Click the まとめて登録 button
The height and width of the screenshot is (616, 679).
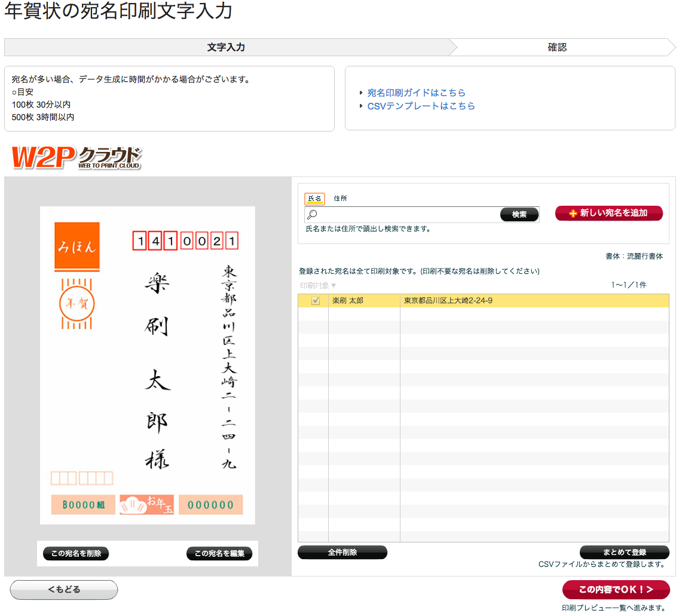[x=625, y=552]
